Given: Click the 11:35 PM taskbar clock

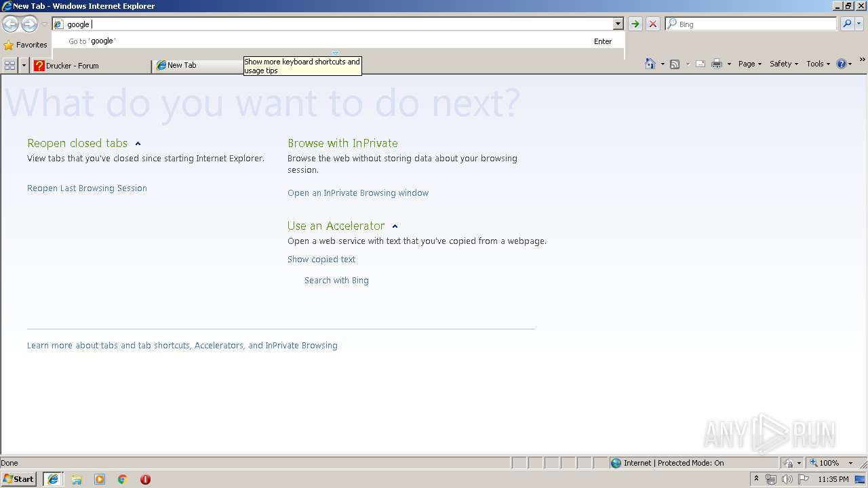Looking at the screenshot, I should 833,479.
